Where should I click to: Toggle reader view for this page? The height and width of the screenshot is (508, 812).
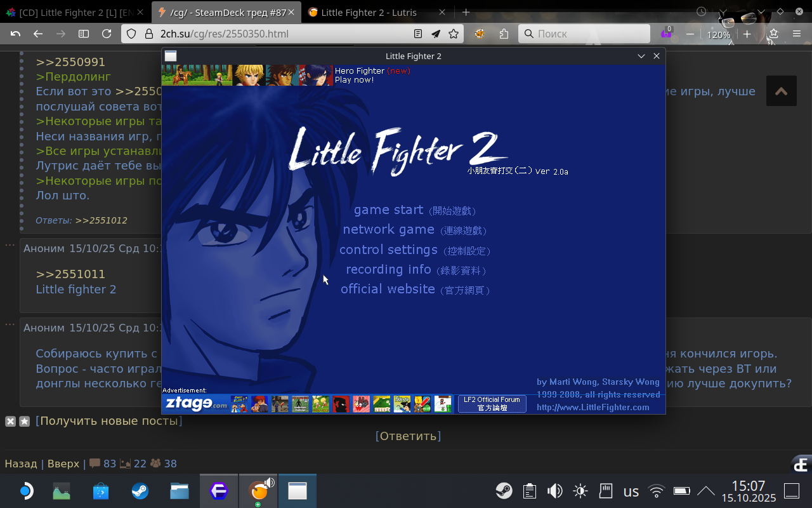pos(418,34)
